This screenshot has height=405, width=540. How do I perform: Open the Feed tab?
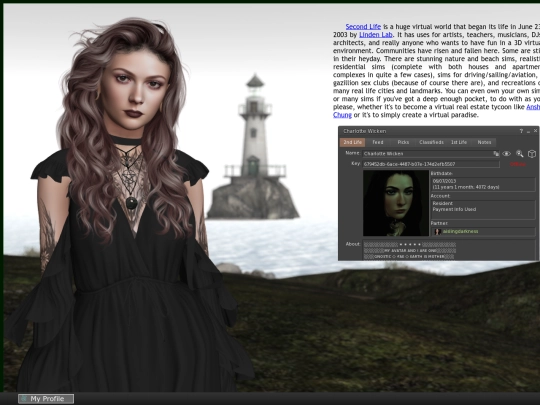pos(377,142)
